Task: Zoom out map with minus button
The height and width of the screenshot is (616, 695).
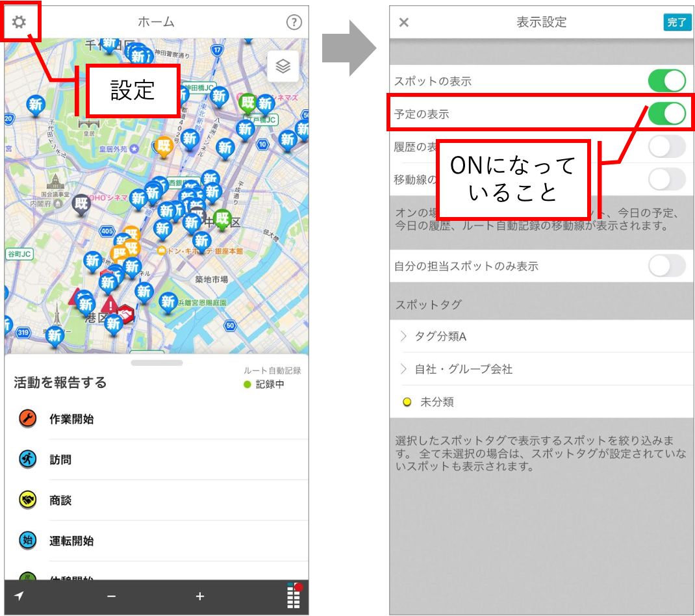Action: coord(111,596)
